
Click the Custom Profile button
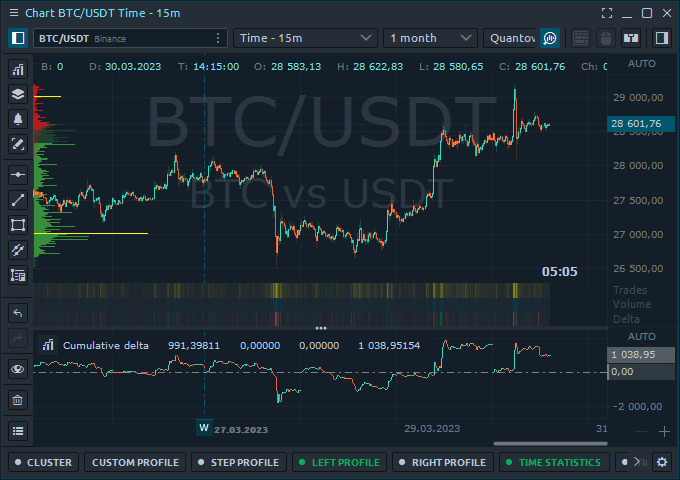point(135,462)
